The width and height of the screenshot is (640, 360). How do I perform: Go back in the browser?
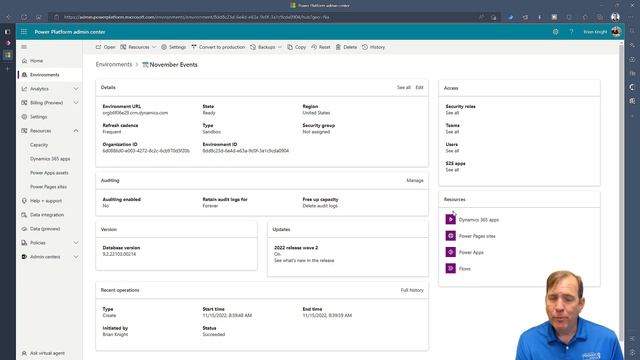pyautogui.click(x=9, y=17)
